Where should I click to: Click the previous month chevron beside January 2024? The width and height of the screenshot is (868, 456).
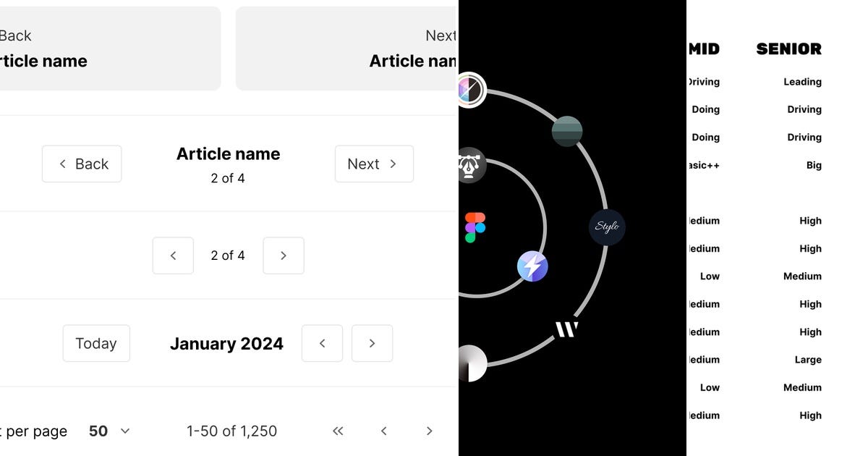(x=322, y=343)
